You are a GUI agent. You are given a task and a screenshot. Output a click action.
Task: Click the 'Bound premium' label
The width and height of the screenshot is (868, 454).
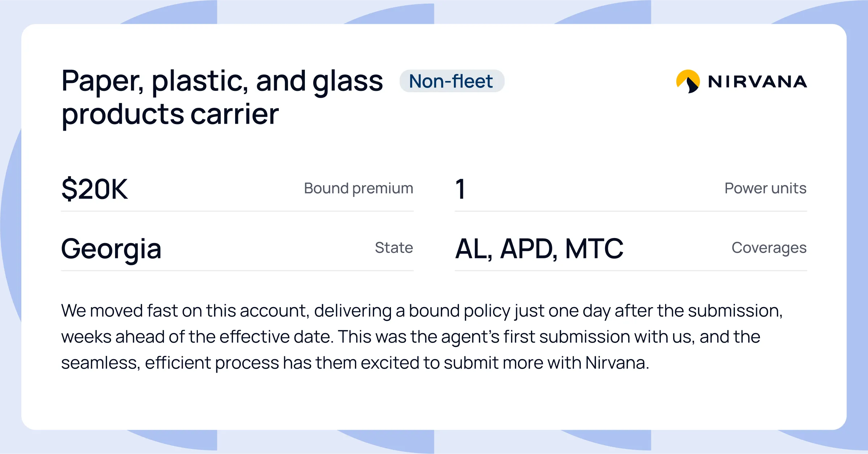[x=358, y=188]
